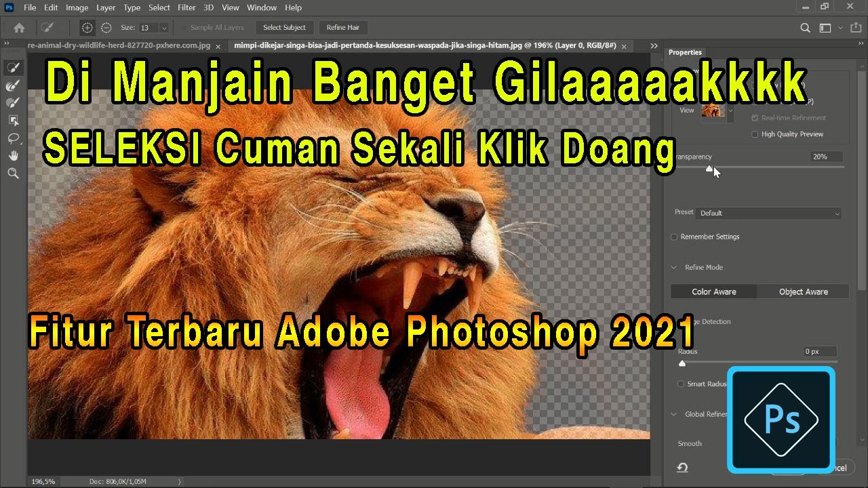Switch to the singa-hitam.jpg document tab
This screenshot has width=868, height=488.
(x=424, y=45)
